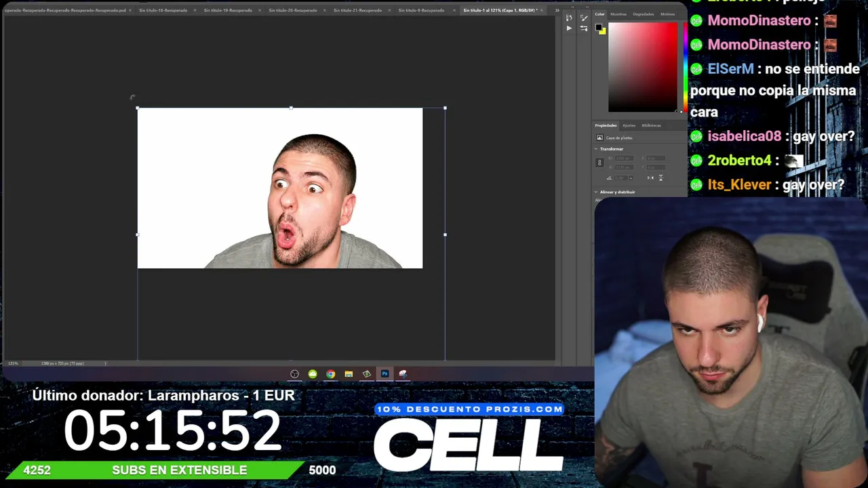Click the Y position input field

(656, 167)
